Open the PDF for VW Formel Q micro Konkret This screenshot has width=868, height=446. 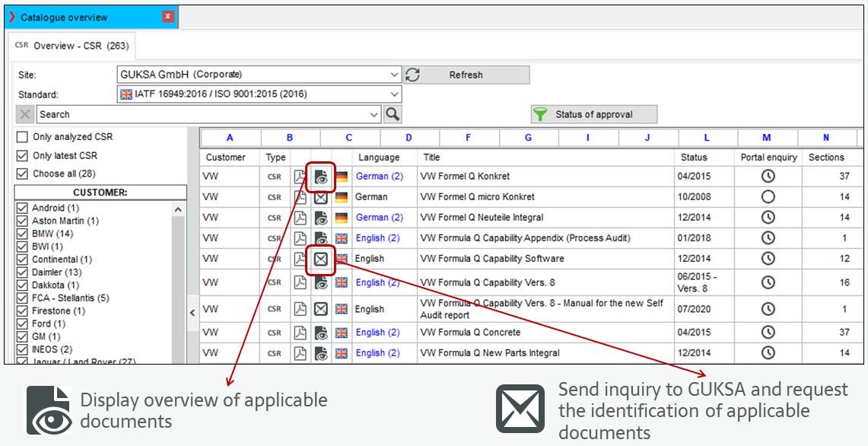point(300,197)
